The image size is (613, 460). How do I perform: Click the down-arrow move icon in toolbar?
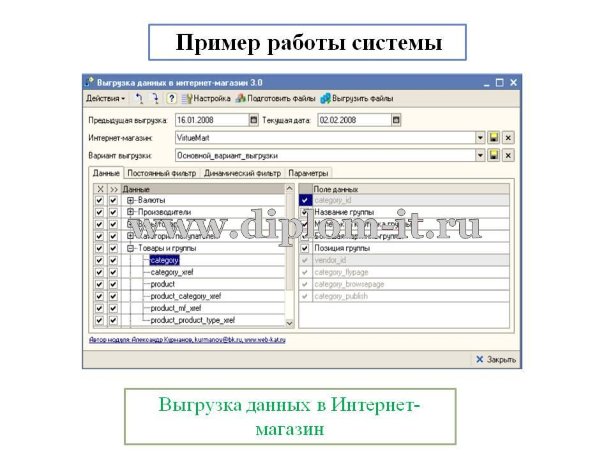155,98
